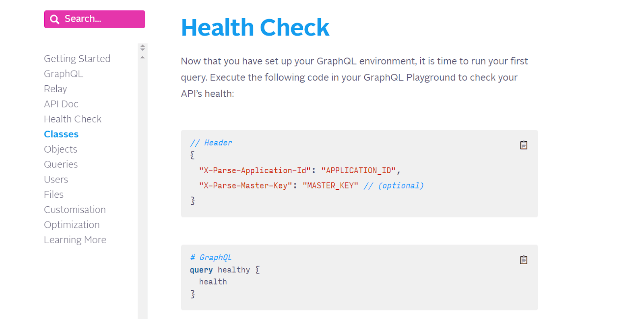Navigate to the Customisation page
This screenshot has width=644, height=319.
75,209
